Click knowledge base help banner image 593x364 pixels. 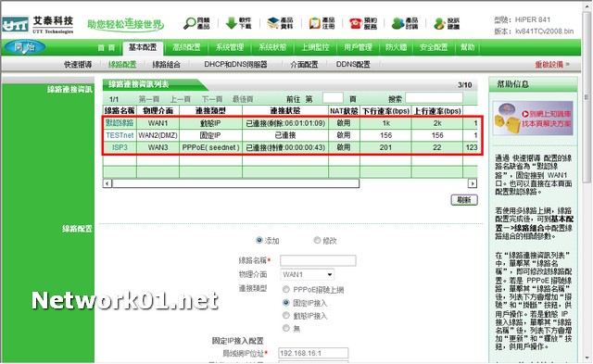(x=533, y=119)
